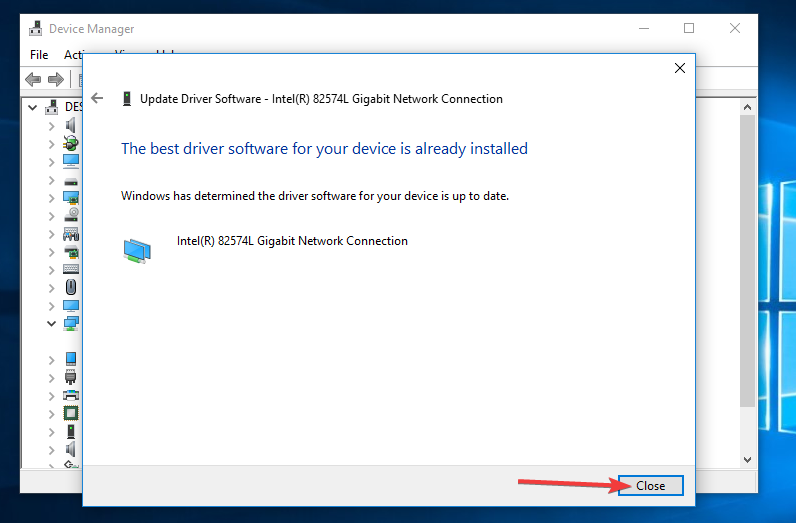Click the Monitors category icon

click(x=71, y=306)
